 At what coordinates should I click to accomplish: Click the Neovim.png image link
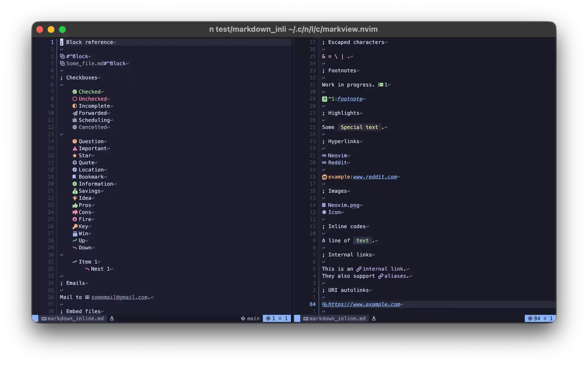[x=343, y=205]
